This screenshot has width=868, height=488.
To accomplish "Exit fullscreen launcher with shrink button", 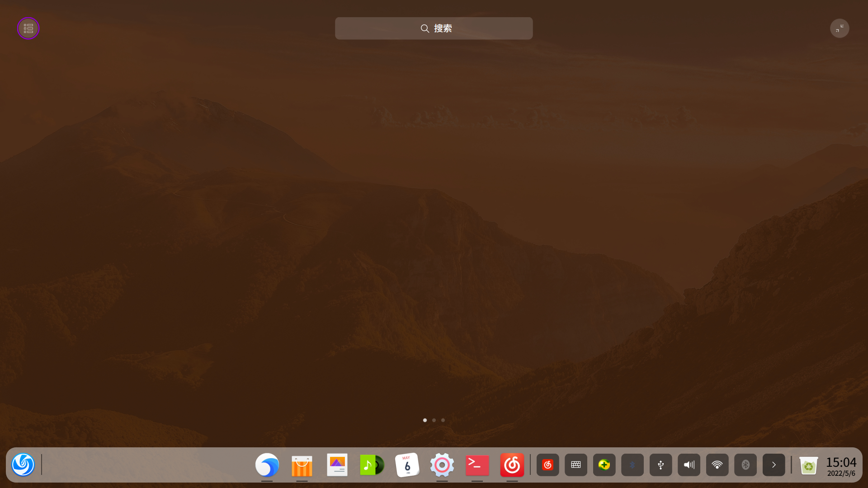I will 840,28.
